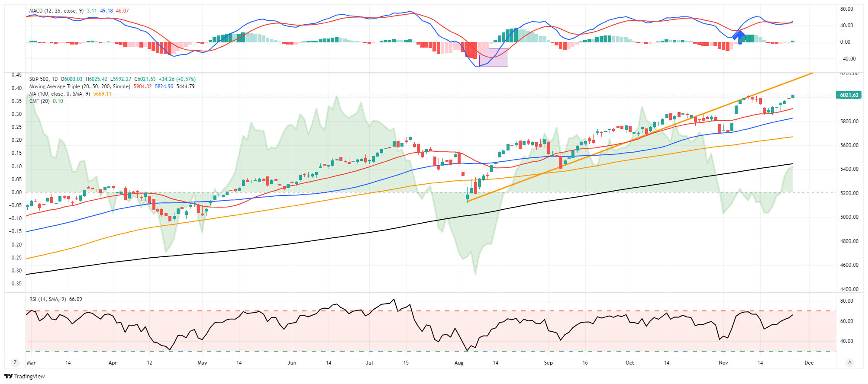868x384 pixels.
Task: Select the RSI (14, SMA, 9) legend
Action: (x=48, y=299)
